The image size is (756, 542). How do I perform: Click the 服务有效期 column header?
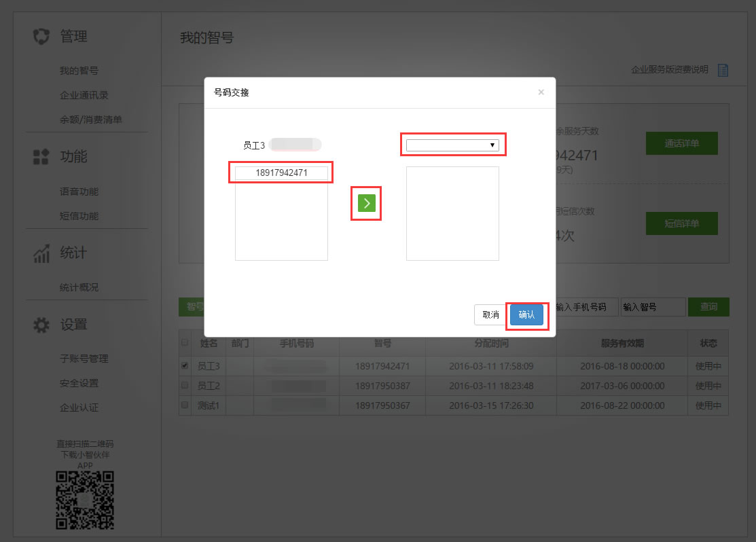tap(622, 343)
